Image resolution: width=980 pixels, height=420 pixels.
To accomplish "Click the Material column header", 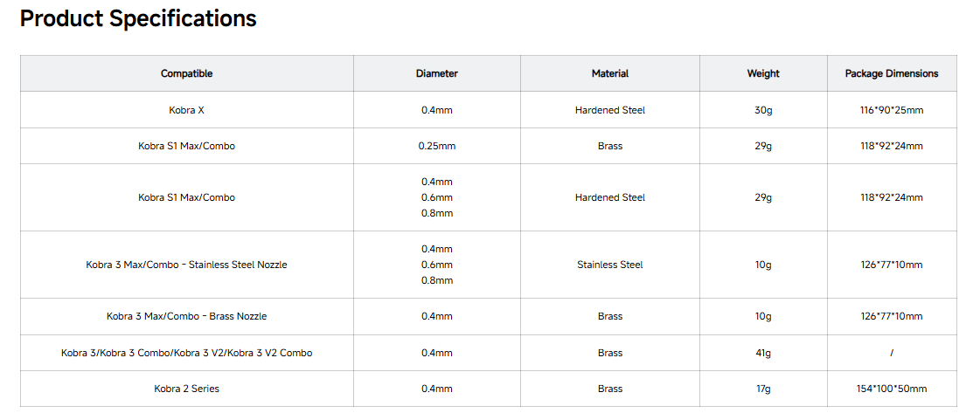I will pyautogui.click(x=610, y=73).
